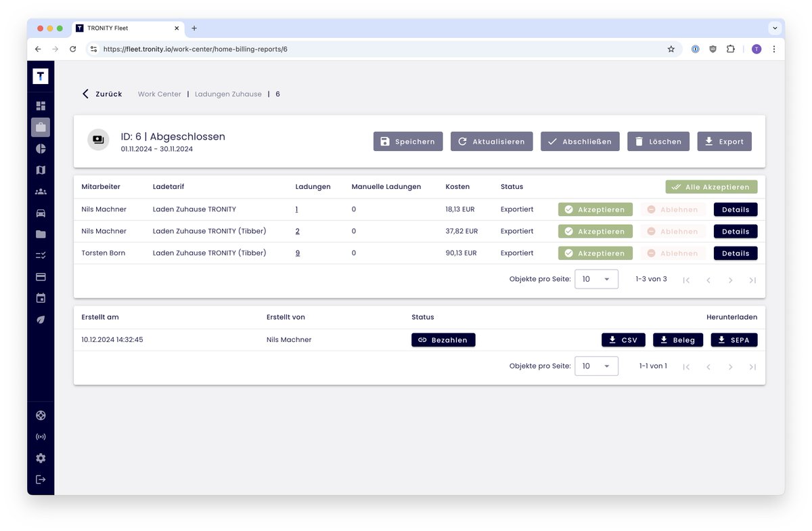Click Alle Akzeptieren button
The height and width of the screenshot is (531, 812).
click(x=711, y=187)
